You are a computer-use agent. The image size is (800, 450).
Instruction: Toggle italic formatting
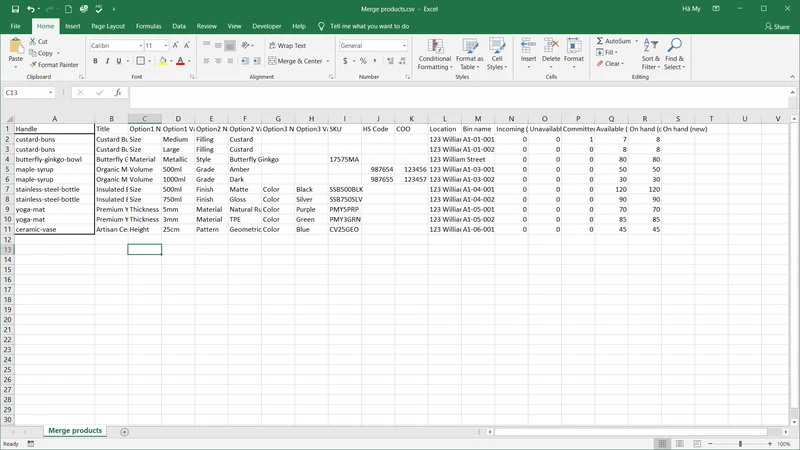[x=107, y=61]
